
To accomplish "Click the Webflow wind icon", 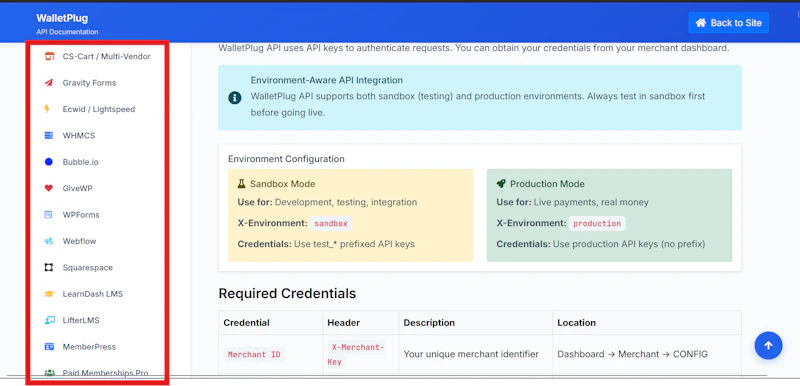I will [x=49, y=241].
